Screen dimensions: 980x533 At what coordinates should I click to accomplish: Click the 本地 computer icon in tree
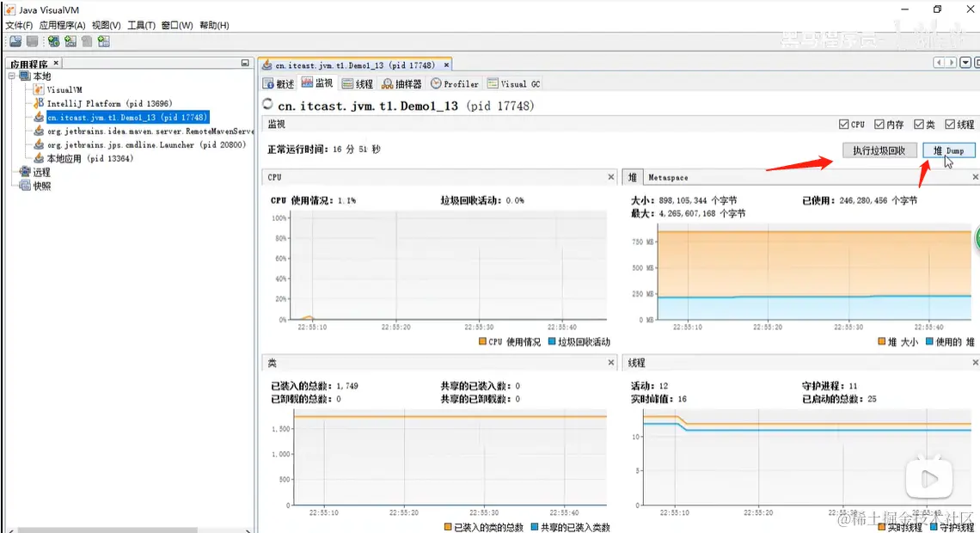pyautogui.click(x=25, y=77)
